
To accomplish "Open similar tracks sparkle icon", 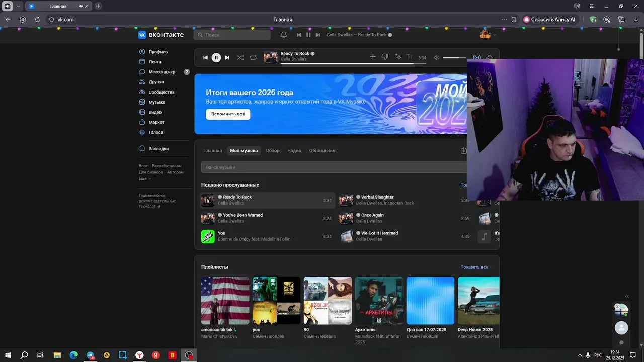I will pyautogui.click(x=398, y=57).
